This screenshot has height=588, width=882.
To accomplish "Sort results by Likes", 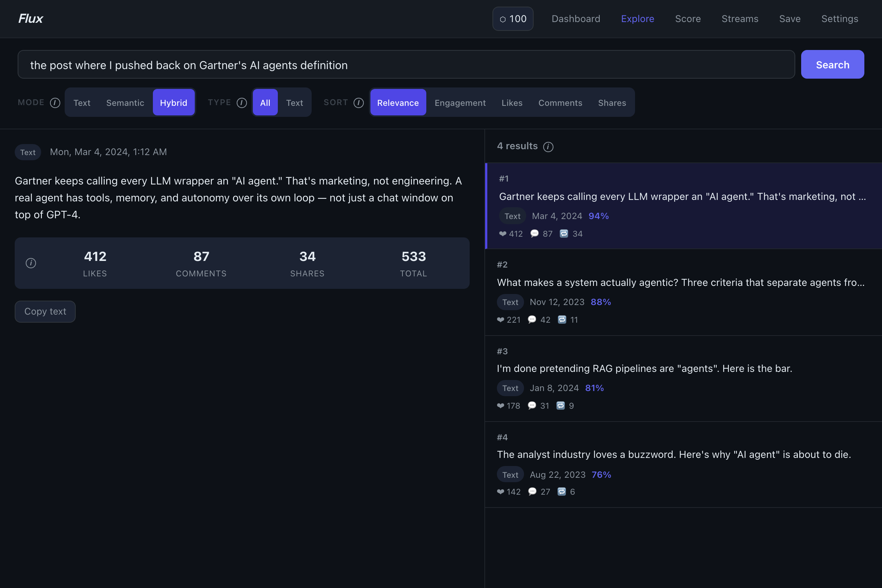I will (x=512, y=103).
